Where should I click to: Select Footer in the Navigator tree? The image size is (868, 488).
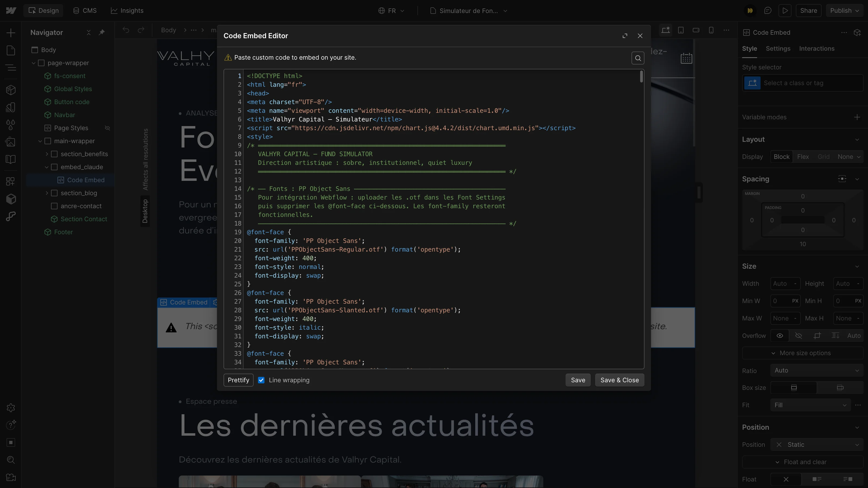click(x=63, y=232)
